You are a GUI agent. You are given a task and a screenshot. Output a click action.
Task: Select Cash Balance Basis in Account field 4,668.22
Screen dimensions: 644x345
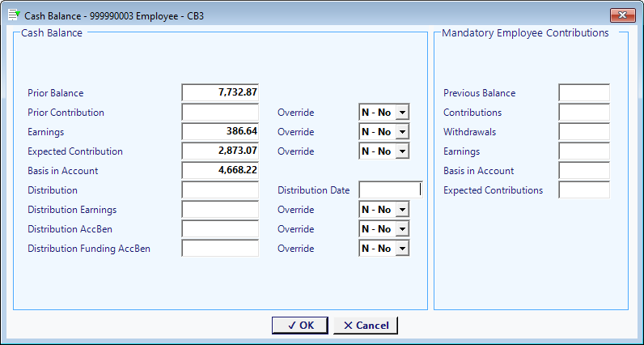point(220,170)
